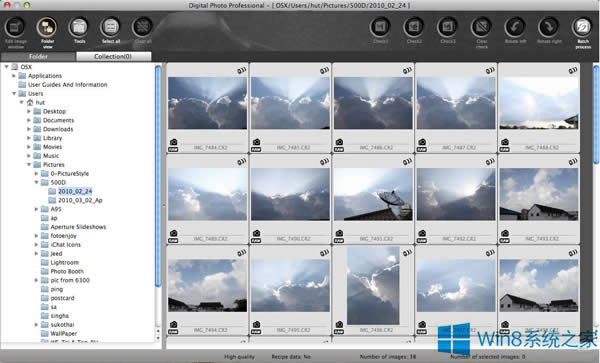The width and height of the screenshot is (600, 363).
Task: Select the postcard folder
Action: (62, 298)
